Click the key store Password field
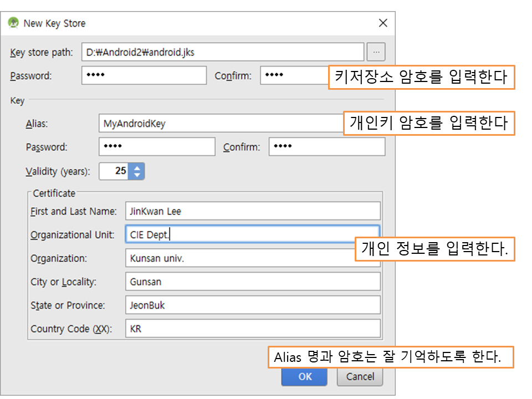This screenshot has height=399, width=532. pos(144,76)
